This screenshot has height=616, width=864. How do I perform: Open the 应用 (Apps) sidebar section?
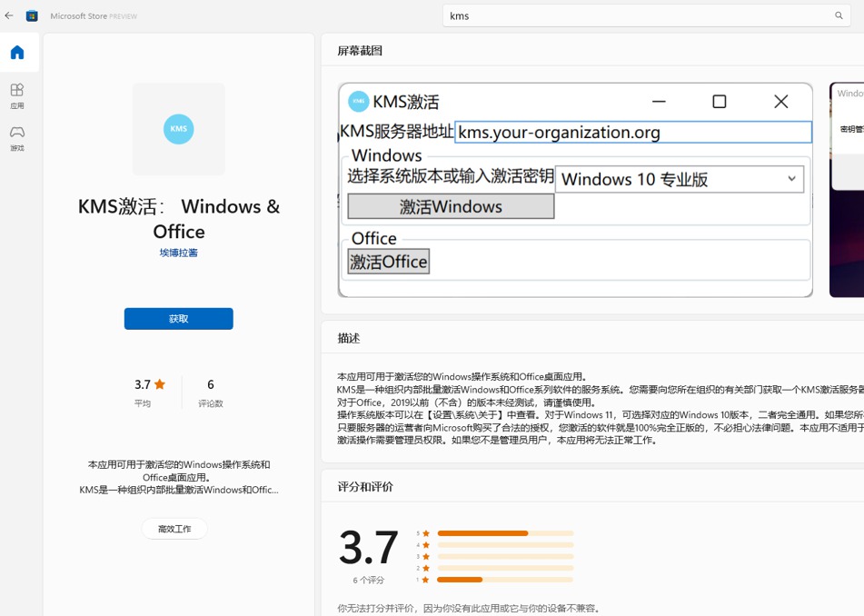tap(17, 96)
